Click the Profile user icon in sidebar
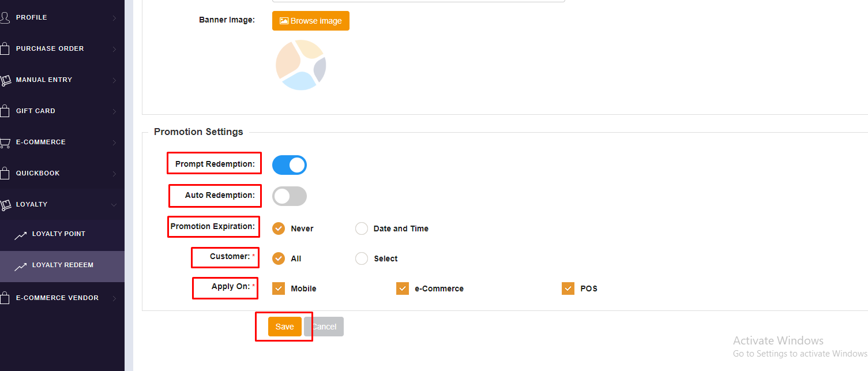Screen dimensions: 868x371 coord(5,18)
